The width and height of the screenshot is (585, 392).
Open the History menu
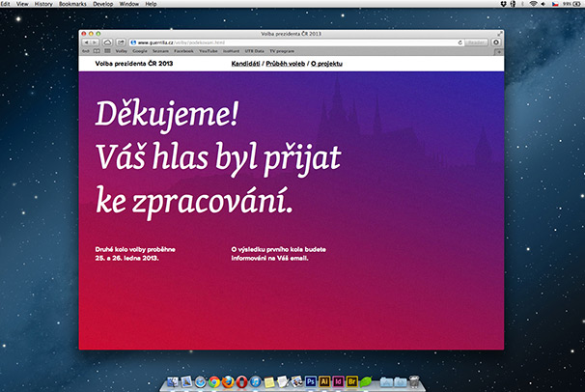[x=43, y=5]
